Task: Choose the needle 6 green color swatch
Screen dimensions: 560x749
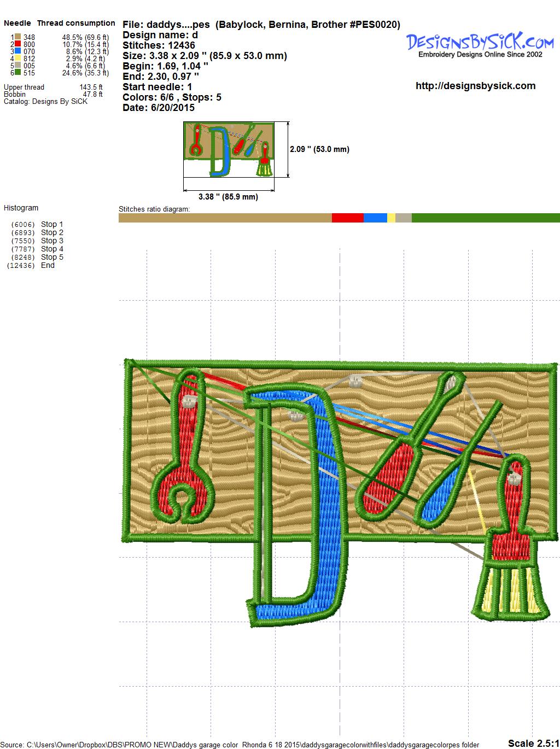Action: pyautogui.click(x=18, y=73)
